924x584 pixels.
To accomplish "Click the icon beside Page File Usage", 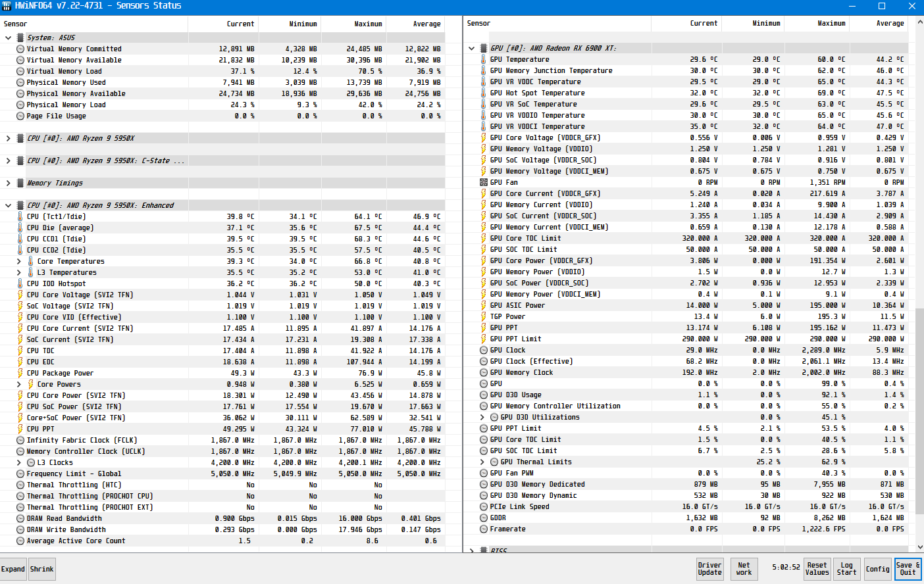I will coord(20,116).
